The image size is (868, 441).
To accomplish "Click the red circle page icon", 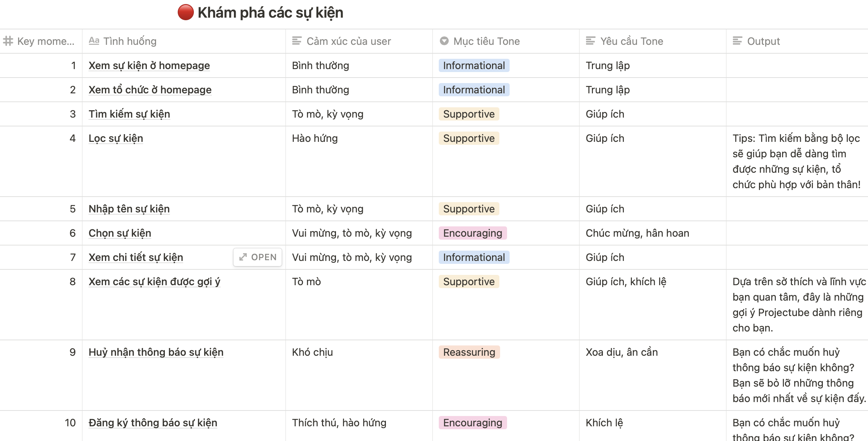I will tap(185, 12).
